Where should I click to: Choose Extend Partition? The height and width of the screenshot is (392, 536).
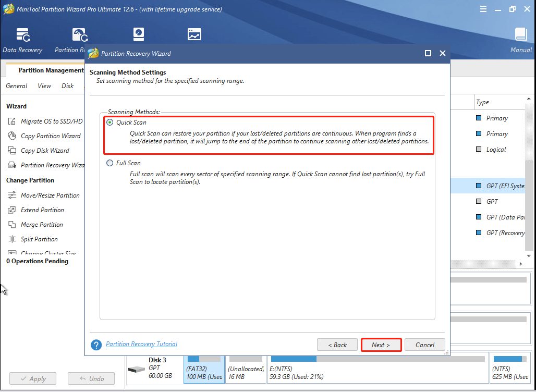pyautogui.click(x=36, y=210)
